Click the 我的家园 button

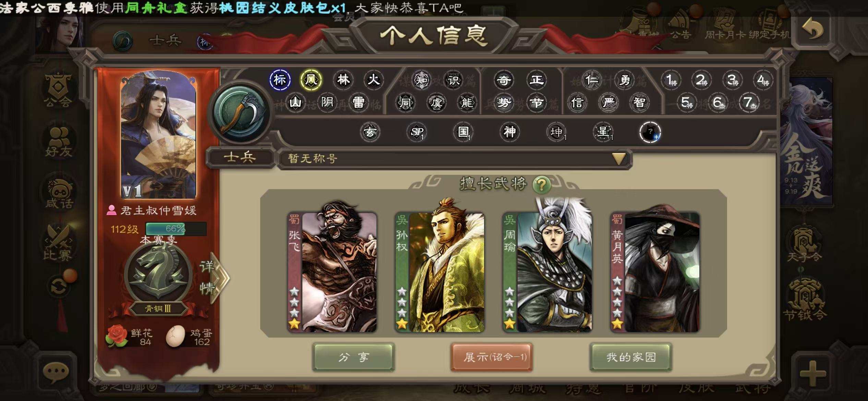pyautogui.click(x=630, y=357)
